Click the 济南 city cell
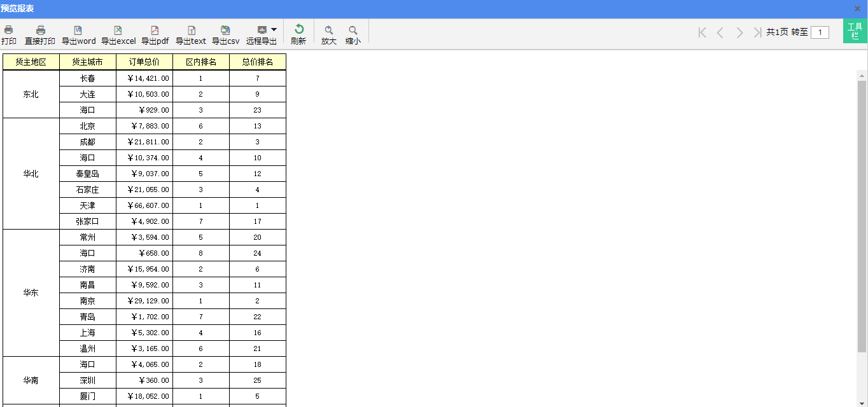868x407 pixels. [88, 269]
